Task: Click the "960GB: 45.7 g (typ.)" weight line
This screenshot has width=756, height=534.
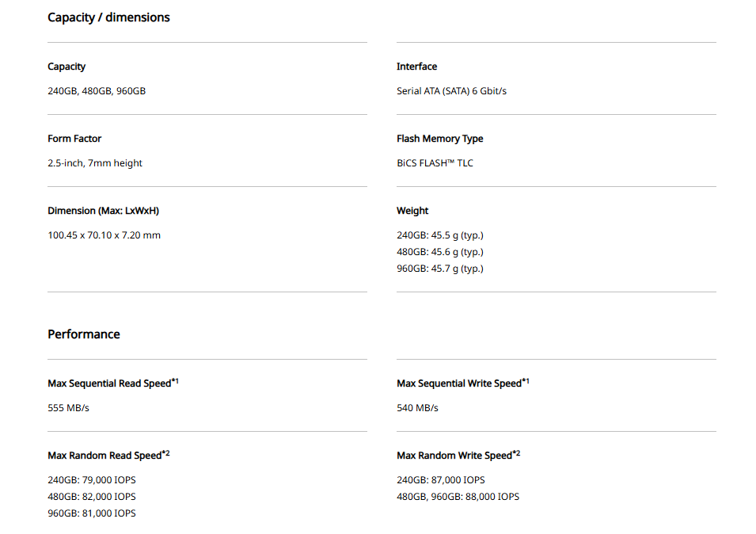Action: pyautogui.click(x=439, y=269)
